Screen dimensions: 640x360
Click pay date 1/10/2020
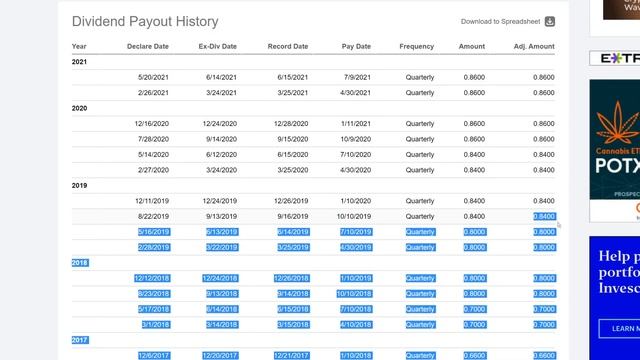(356, 201)
